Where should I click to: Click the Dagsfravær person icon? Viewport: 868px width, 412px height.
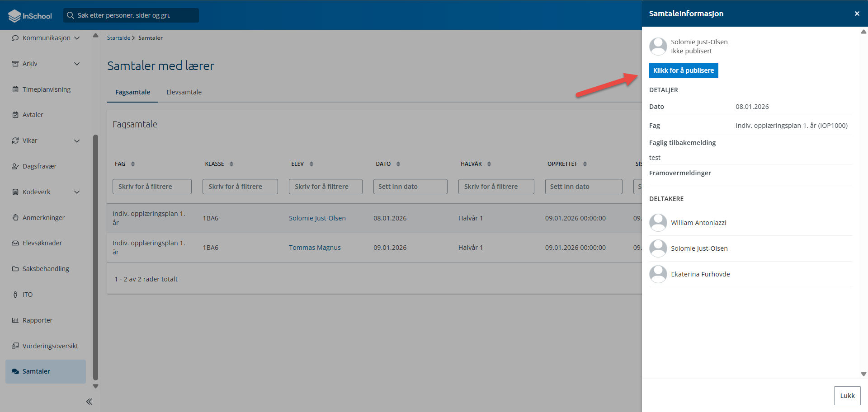point(15,166)
